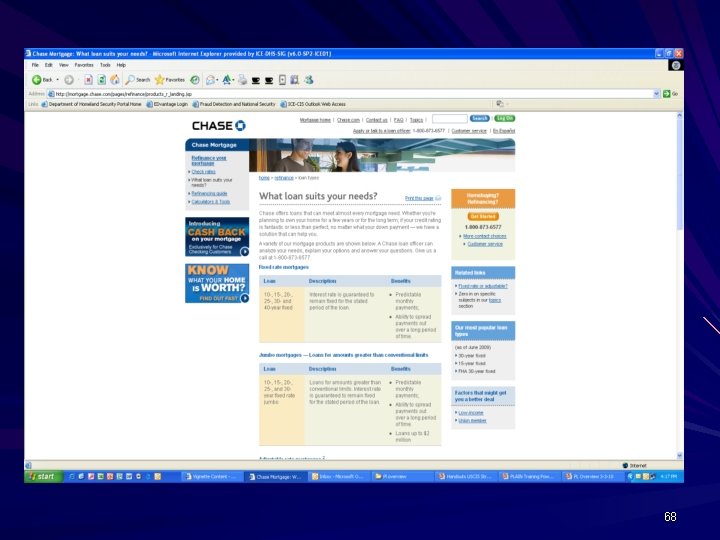This screenshot has width=720, height=540.
Task: Click the blue Search button on Chase page
Action: tap(479, 118)
